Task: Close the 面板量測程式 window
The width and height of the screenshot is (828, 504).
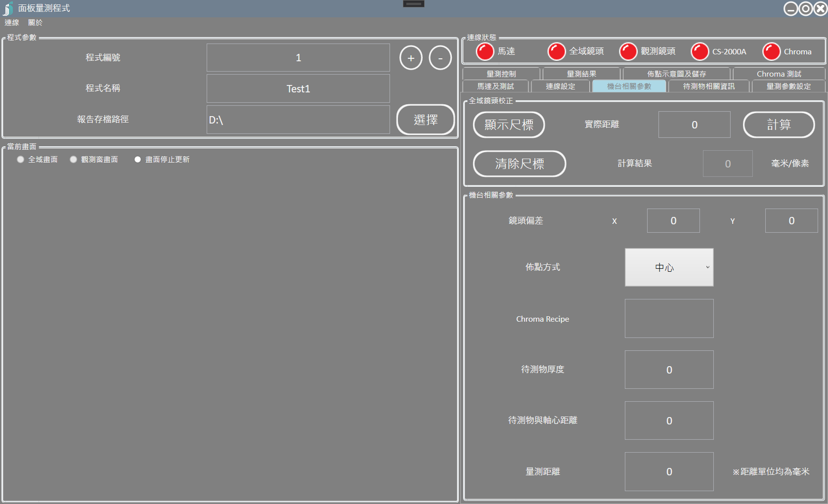Action: (x=821, y=8)
